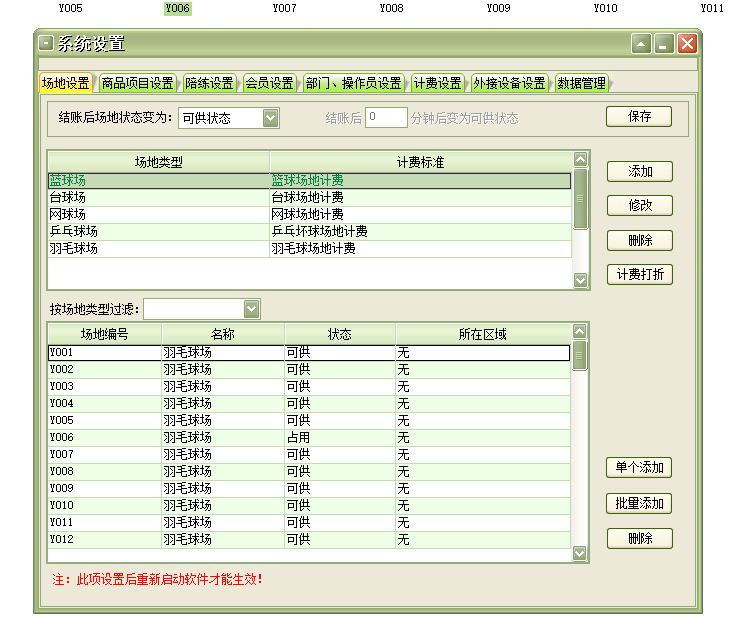Select venue row Y007 in the list
Image resolution: width=741 pixels, height=628 pixels.
[x=309, y=455]
